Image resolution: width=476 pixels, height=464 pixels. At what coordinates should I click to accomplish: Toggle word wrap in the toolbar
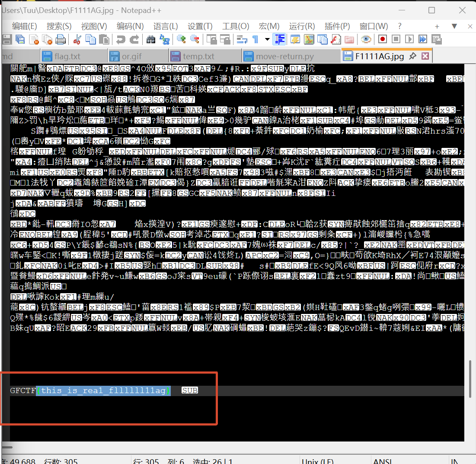pos(242,39)
